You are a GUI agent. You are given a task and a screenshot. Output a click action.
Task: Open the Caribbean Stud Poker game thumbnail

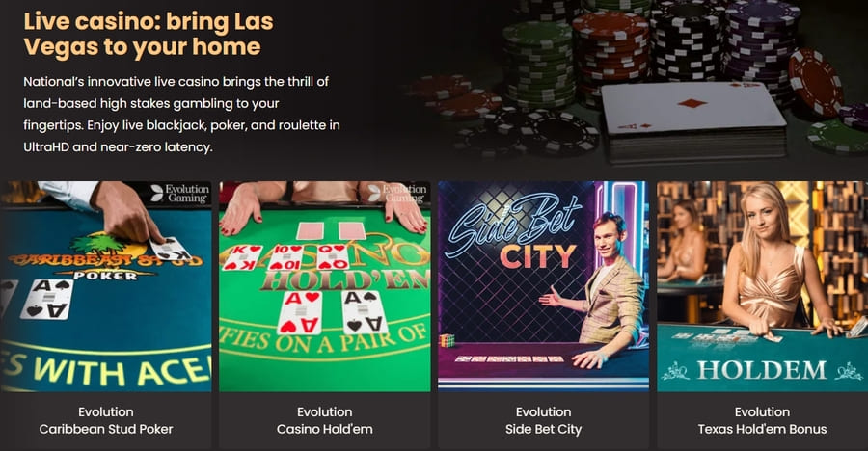pyautogui.click(x=106, y=286)
